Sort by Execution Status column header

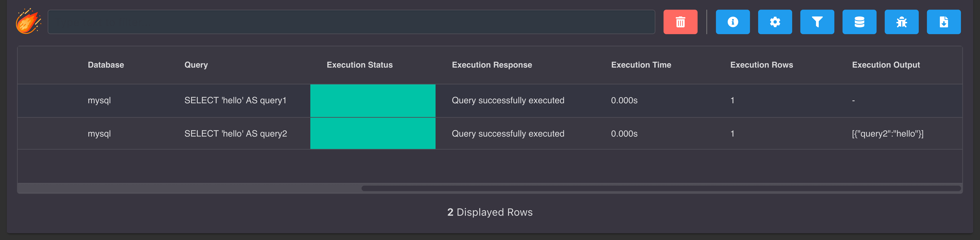pos(360,65)
